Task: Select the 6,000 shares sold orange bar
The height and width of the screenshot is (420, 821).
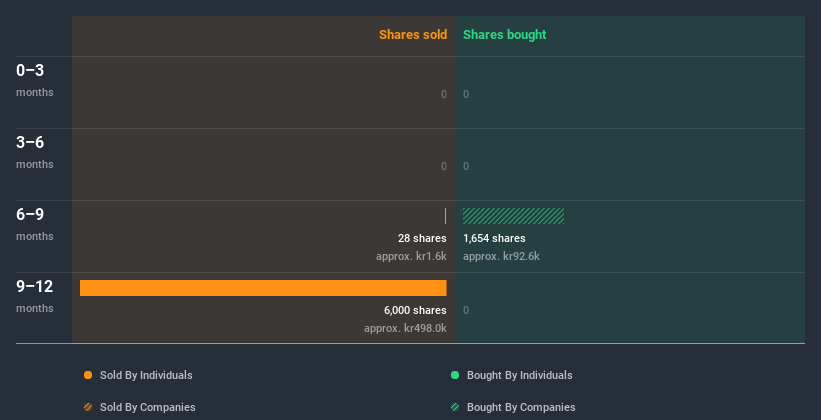Action: (263, 288)
